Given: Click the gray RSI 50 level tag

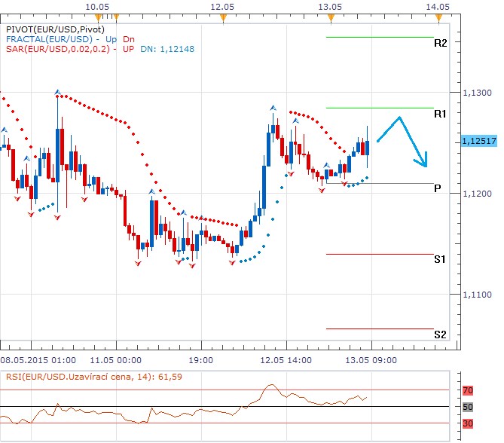Looking at the screenshot, I should [x=467, y=407].
